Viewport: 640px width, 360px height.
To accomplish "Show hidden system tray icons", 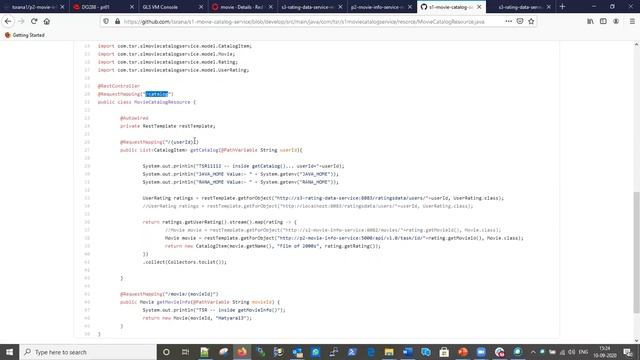I will click(x=533, y=352).
